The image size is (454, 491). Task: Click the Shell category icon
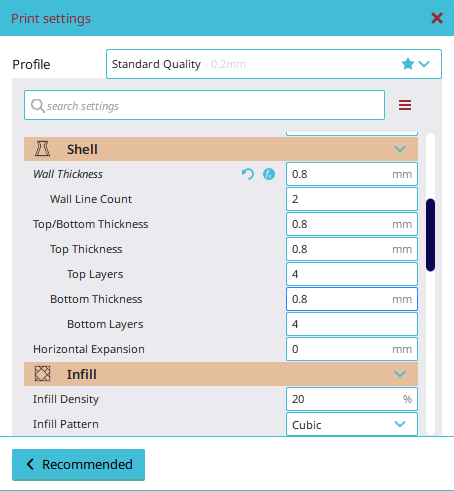tap(42, 149)
